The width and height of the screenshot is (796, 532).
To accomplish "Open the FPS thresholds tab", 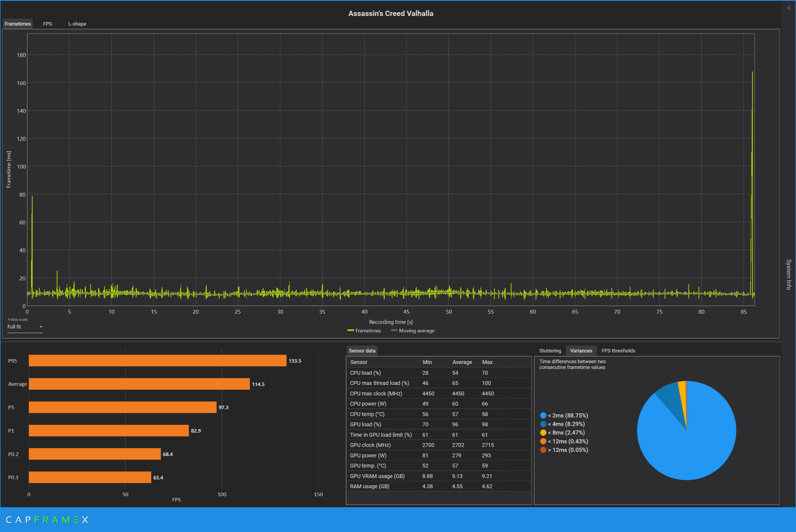I will pyautogui.click(x=618, y=351).
